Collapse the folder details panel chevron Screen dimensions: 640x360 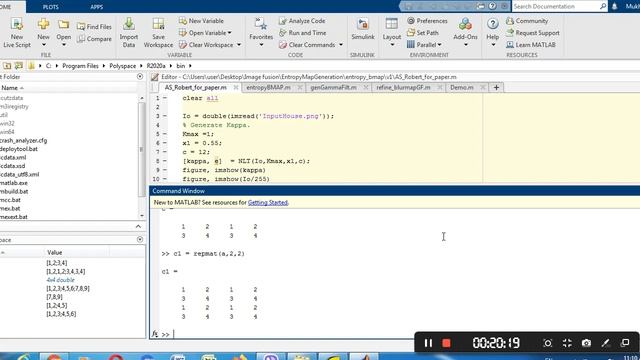[x=138, y=227]
